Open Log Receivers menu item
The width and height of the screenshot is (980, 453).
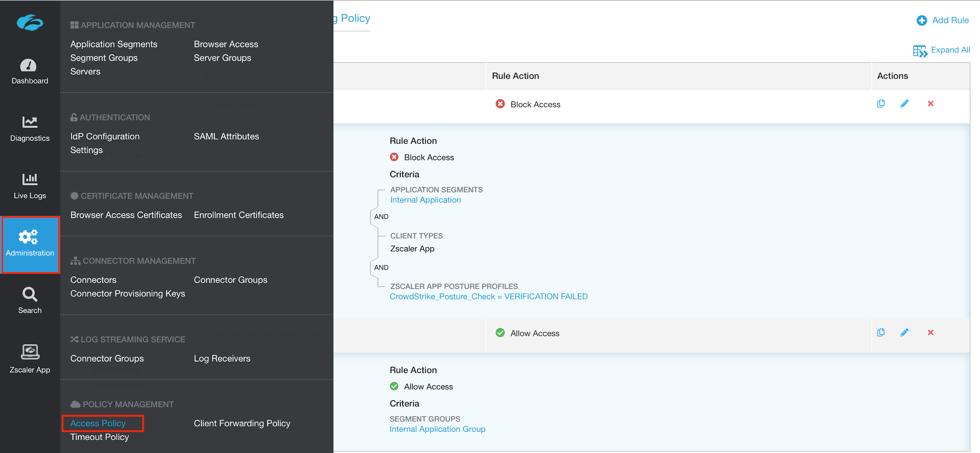[x=222, y=359]
